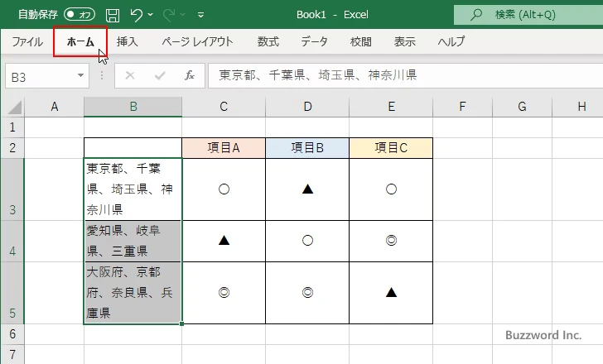Select column G header

tap(522, 107)
